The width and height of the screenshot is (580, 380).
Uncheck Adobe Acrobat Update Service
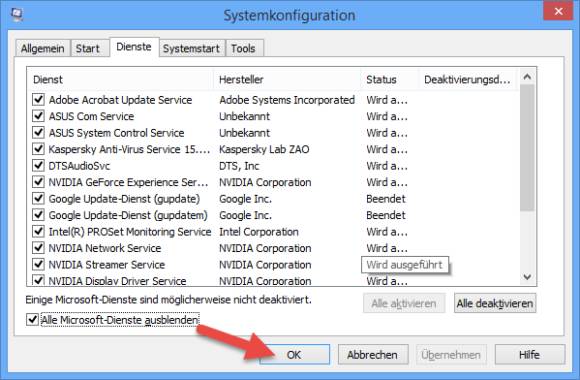[38, 100]
